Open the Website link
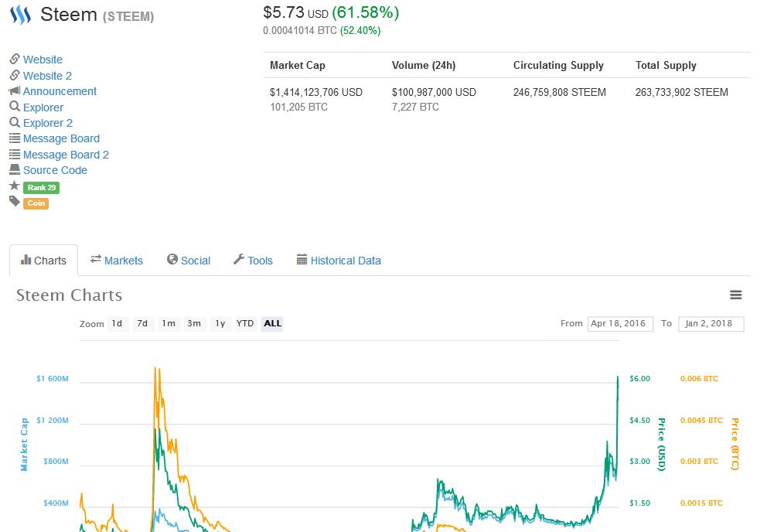Image resolution: width=784 pixels, height=532 pixels. click(43, 60)
